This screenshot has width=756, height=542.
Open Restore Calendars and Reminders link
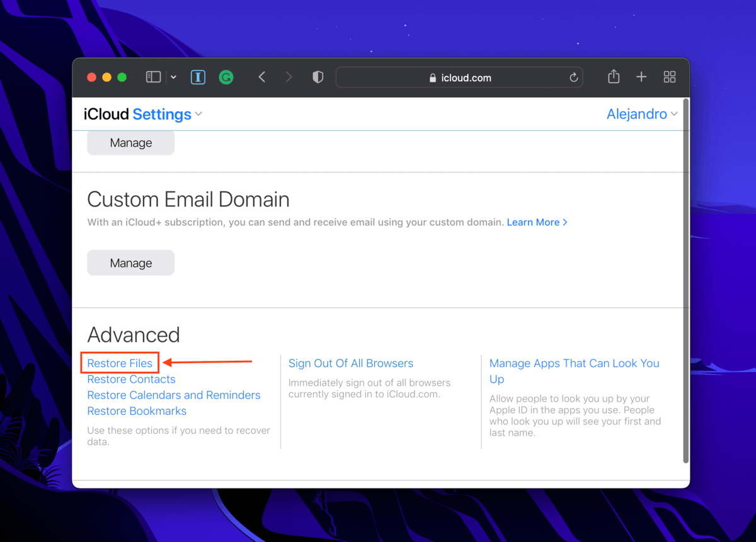coord(174,395)
